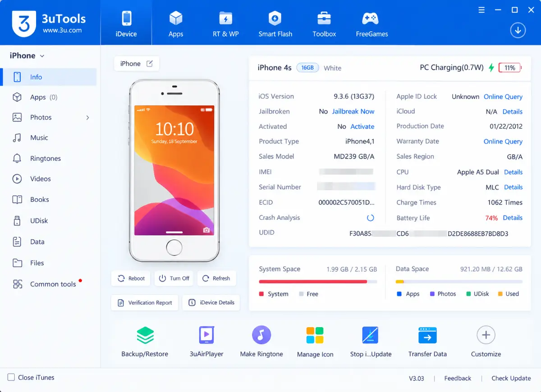
Task: Open the Make Ringtone tool
Action: coord(261,342)
